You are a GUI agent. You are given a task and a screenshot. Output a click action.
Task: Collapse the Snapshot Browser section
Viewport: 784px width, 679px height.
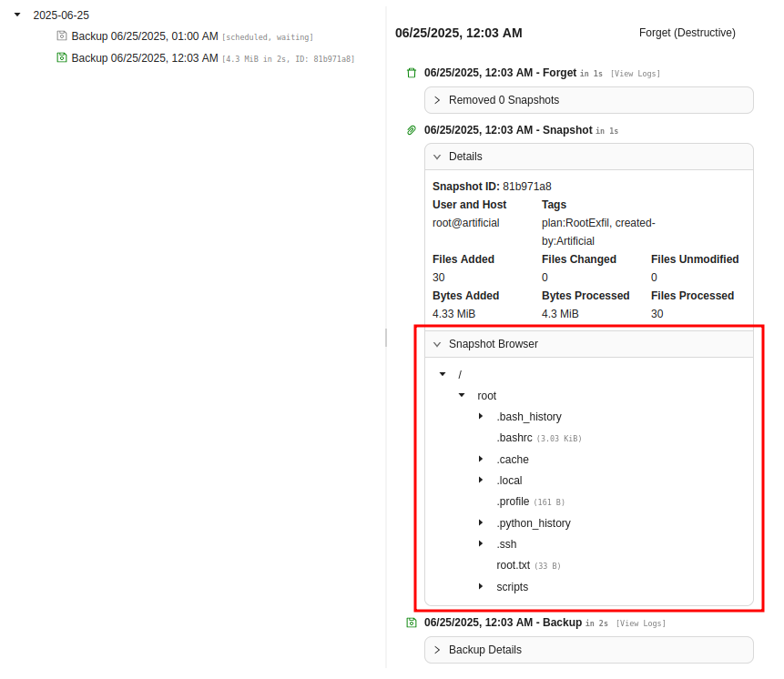(x=437, y=344)
